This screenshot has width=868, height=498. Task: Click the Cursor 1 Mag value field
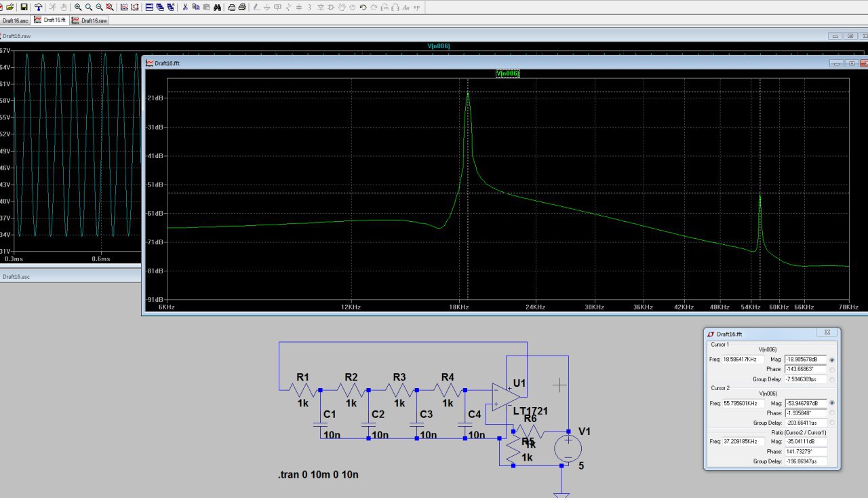pyautogui.click(x=806, y=359)
